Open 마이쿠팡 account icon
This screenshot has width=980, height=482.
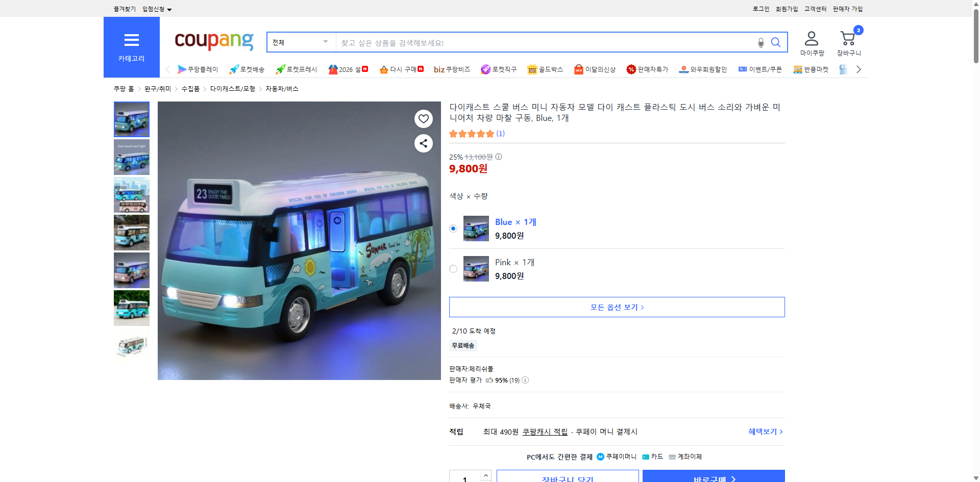tap(811, 38)
